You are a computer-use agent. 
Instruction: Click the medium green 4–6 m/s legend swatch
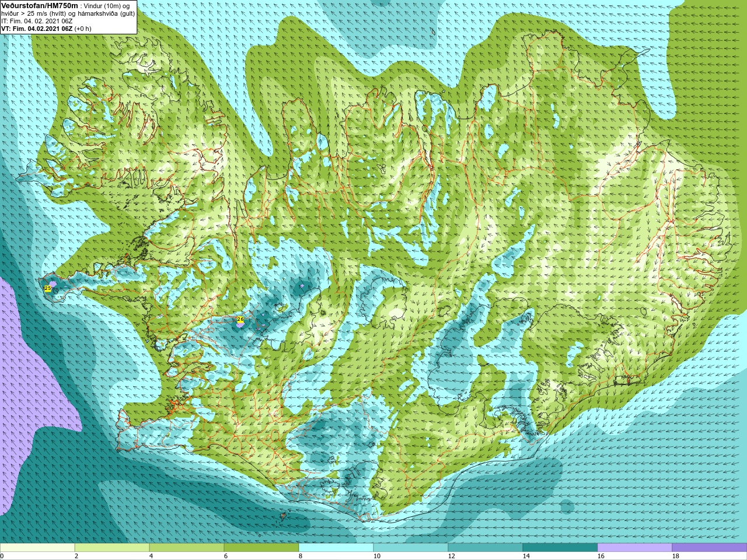point(187,547)
